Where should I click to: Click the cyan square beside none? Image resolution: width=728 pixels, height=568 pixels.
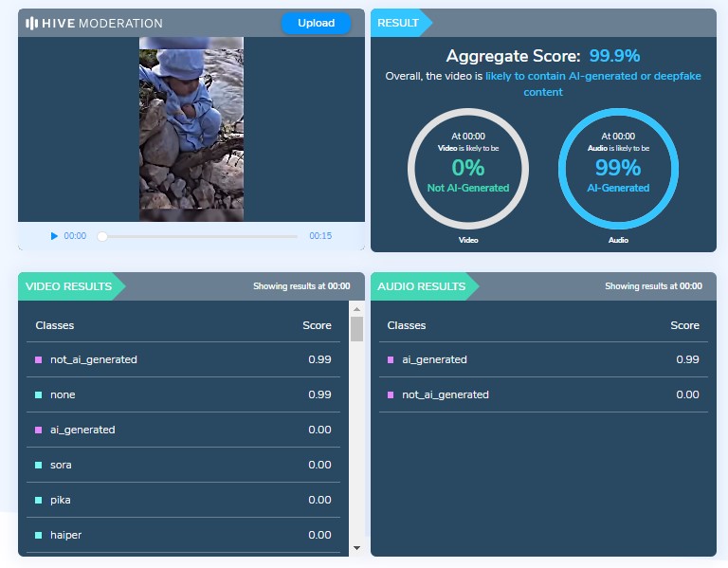click(39, 395)
